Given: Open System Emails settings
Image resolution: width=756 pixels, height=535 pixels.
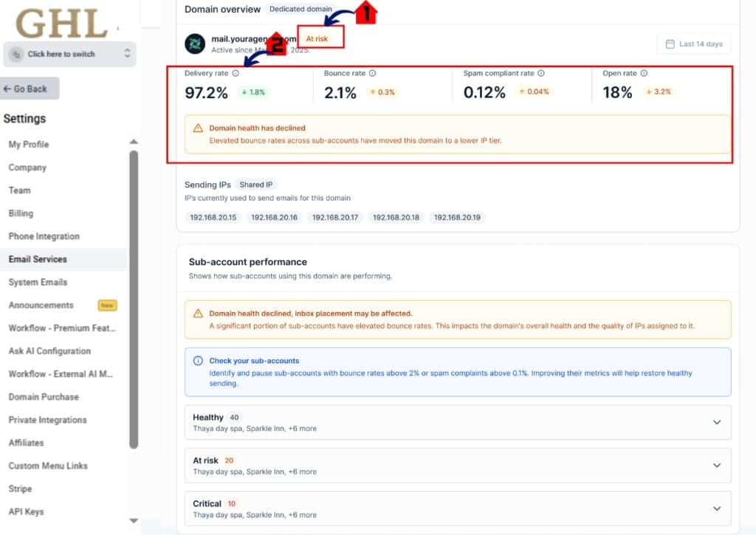Looking at the screenshot, I should [x=38, y=283].
